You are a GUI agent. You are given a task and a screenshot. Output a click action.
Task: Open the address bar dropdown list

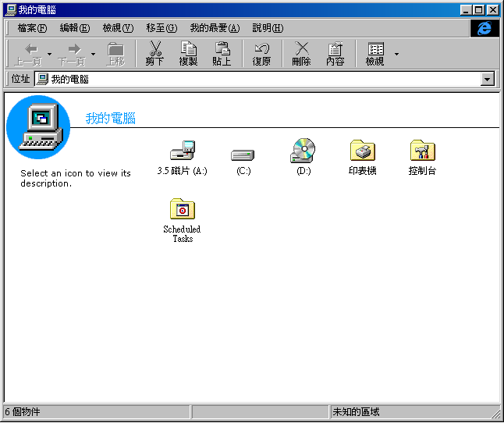(x=488, y=79)
